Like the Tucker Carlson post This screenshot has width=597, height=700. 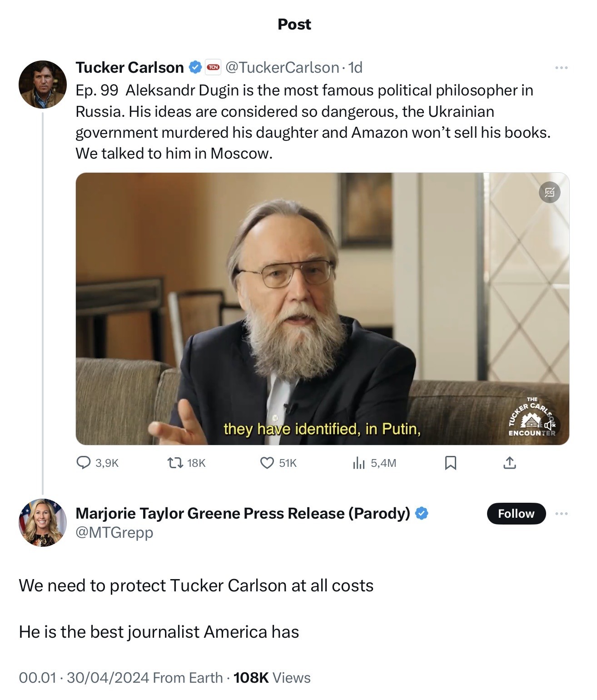(267, 463)
